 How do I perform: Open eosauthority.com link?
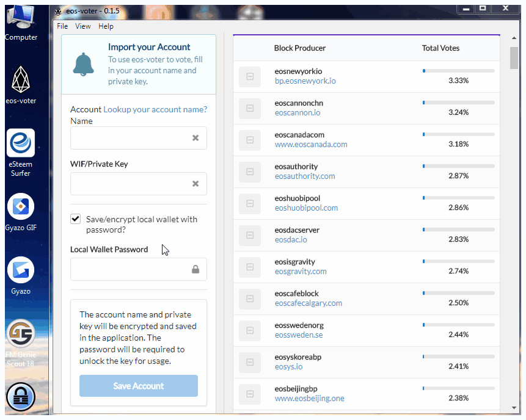[305, 176]
